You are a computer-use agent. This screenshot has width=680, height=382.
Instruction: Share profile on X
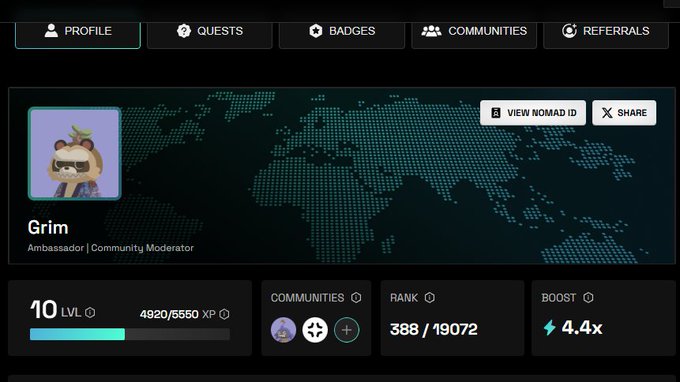tap(624, 113)
